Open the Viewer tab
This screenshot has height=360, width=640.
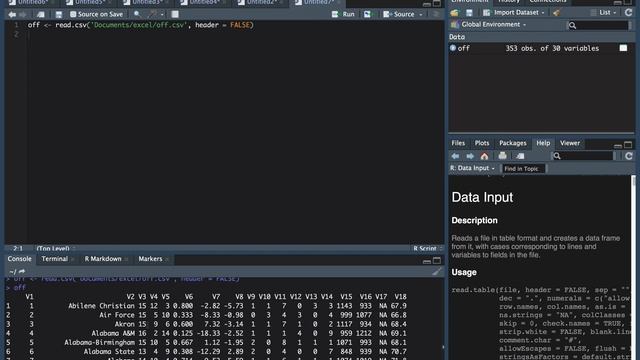pyautogui.click(x=570, y=143)
